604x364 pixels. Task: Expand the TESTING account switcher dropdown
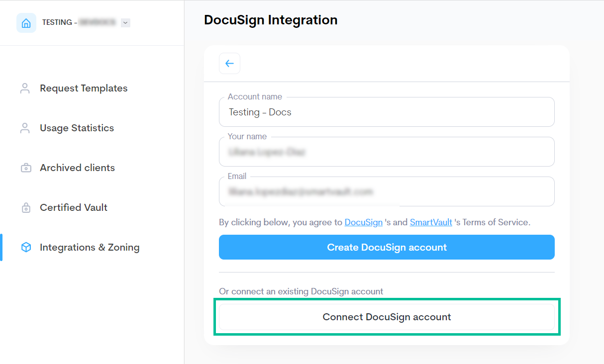[125, 22]
